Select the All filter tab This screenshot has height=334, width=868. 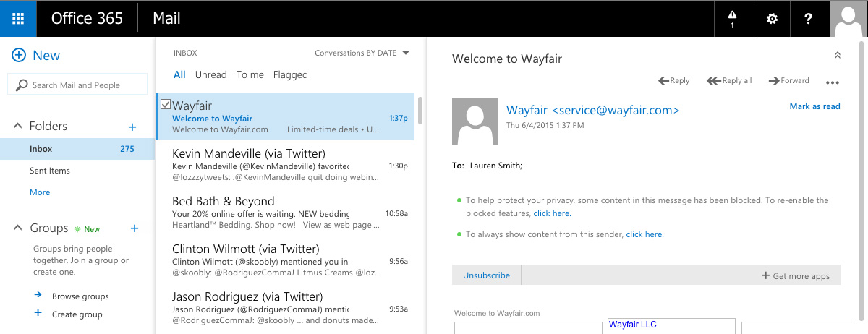click(x=179, y=74)
